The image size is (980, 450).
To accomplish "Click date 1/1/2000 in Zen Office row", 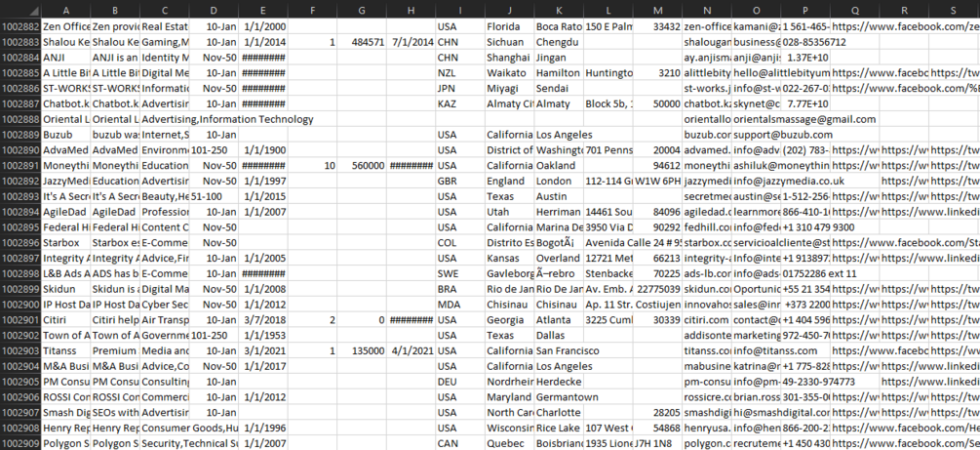I will tap(263, 27).
